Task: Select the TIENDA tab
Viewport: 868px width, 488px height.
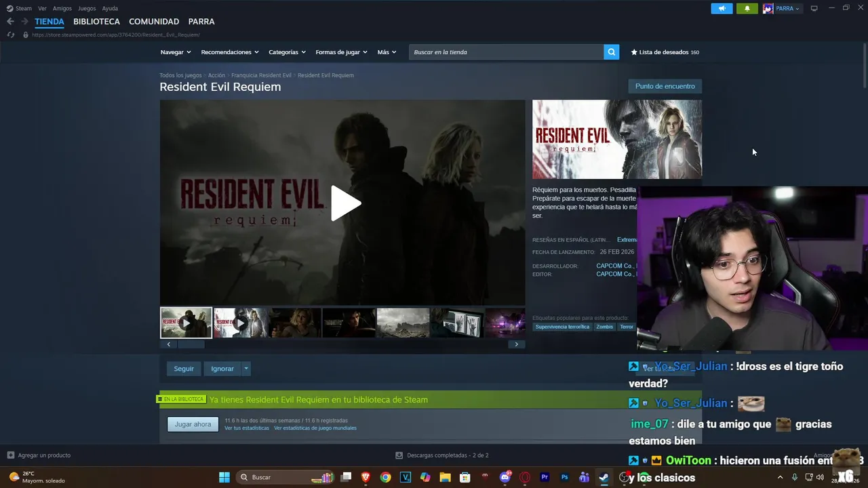Action: (x=50, y=22)
